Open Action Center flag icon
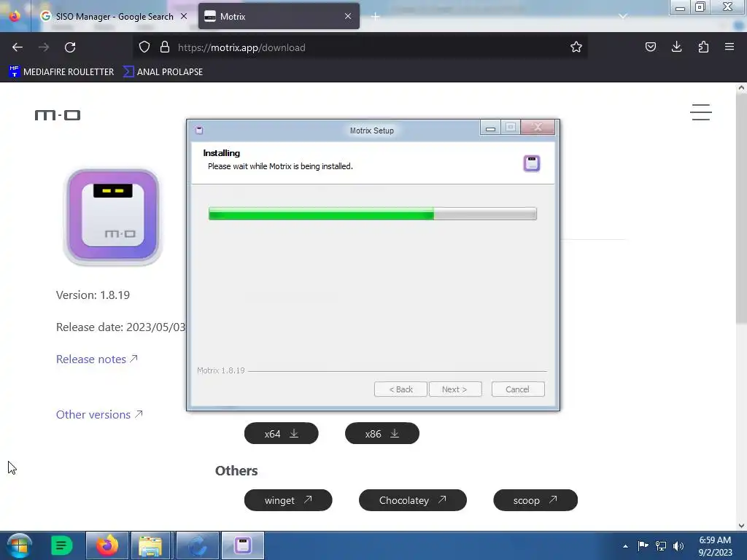747x560 pixels. (643, 545)
